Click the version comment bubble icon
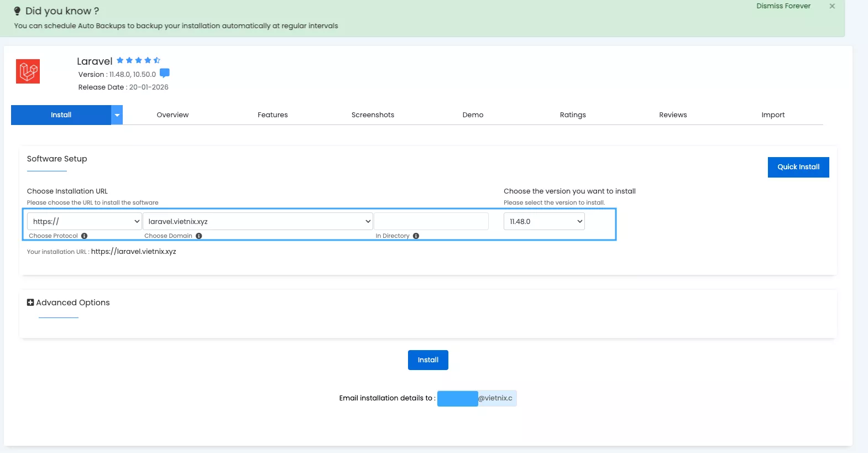Viewport: 868px width, 453px height. (x=165, y=74)
